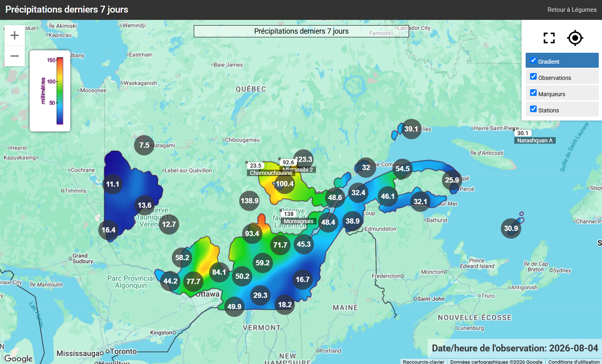Image resolution: width=602 pixels, height=364 pixels.
Task: Select the 123.3 precipitation marker
Action: (x=303, y=159)
